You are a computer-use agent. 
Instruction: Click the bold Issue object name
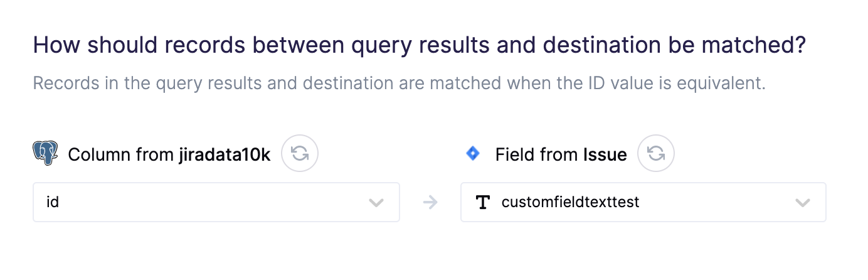(x=605, y=154)
